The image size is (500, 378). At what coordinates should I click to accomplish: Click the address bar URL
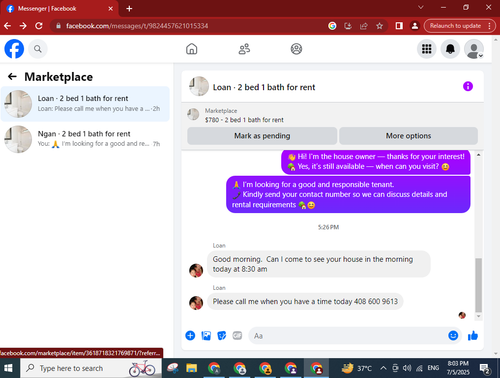(x=137, y=26)
